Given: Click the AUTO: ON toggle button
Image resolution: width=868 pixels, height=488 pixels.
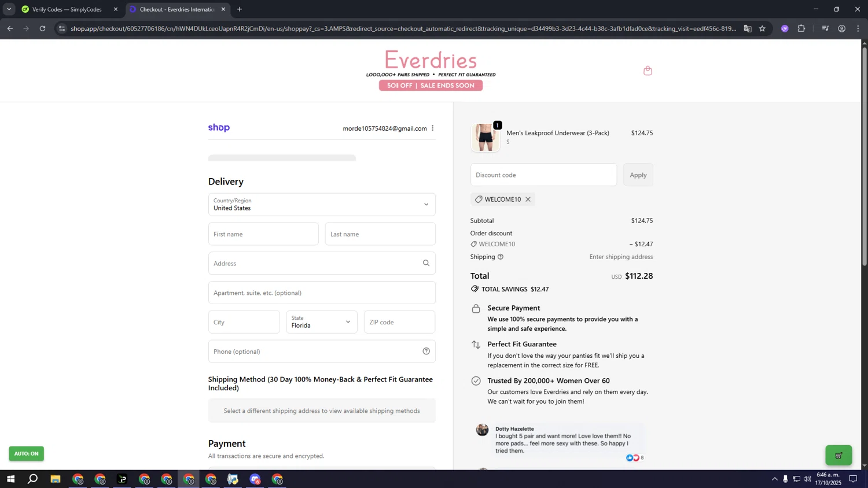Looking at the screenshot, I should point(26,453).
